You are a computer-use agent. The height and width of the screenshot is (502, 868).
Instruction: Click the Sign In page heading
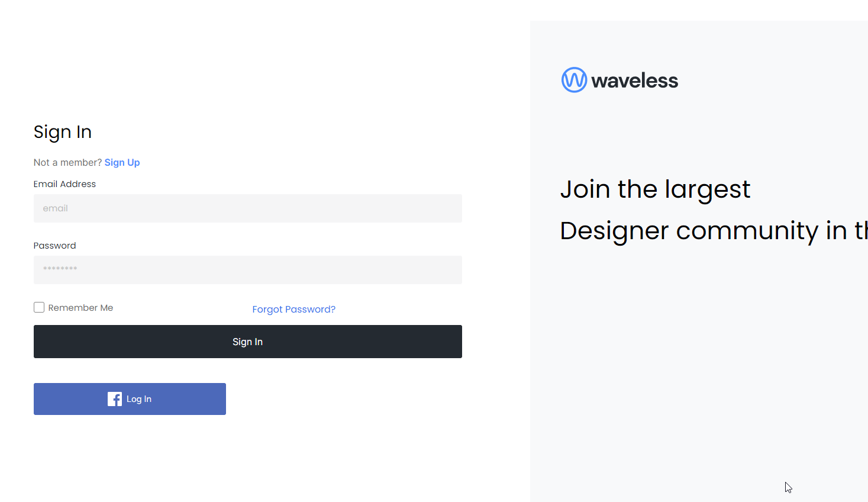point(62,132)
